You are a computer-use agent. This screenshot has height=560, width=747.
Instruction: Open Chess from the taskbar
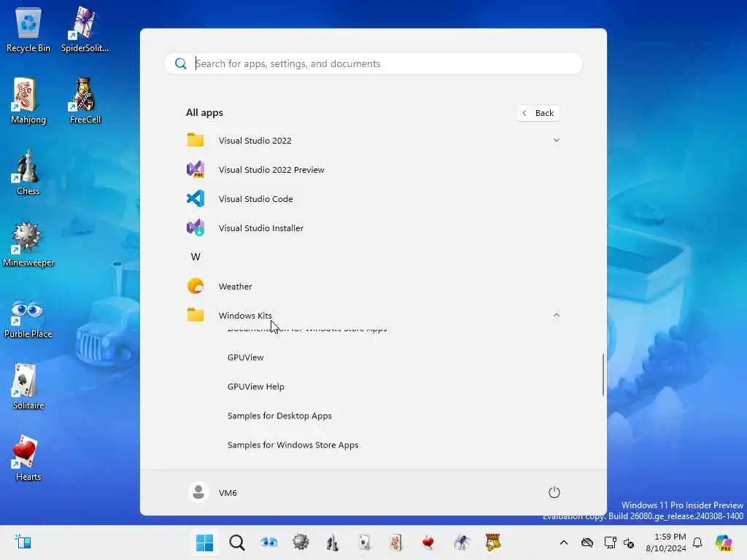(333, 542)
